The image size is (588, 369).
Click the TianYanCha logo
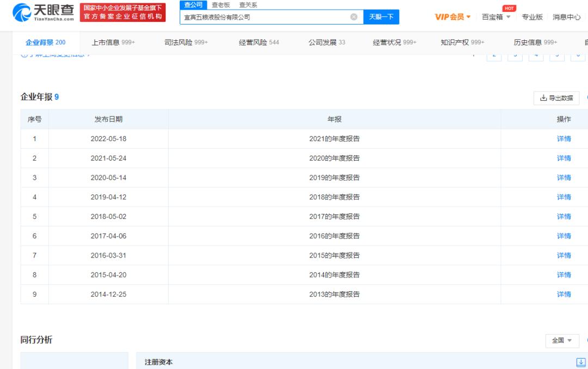click(x=43, y=13)
